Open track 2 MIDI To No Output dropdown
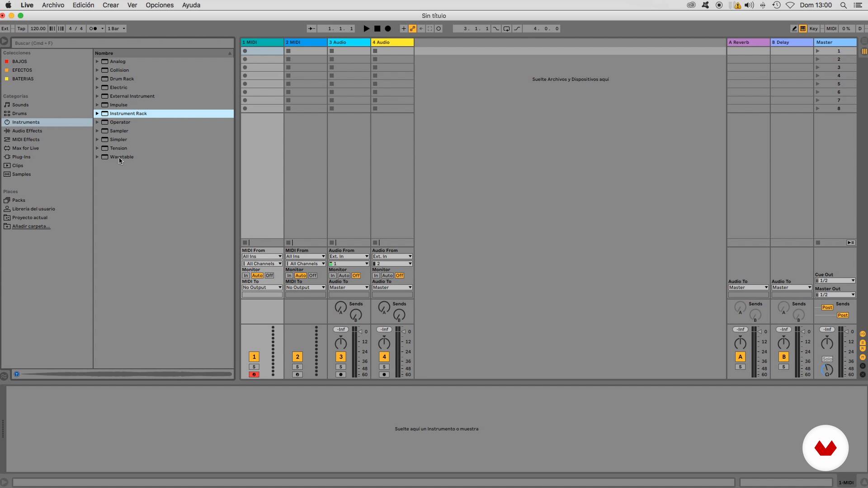868x488 pixels. [306, 288]
